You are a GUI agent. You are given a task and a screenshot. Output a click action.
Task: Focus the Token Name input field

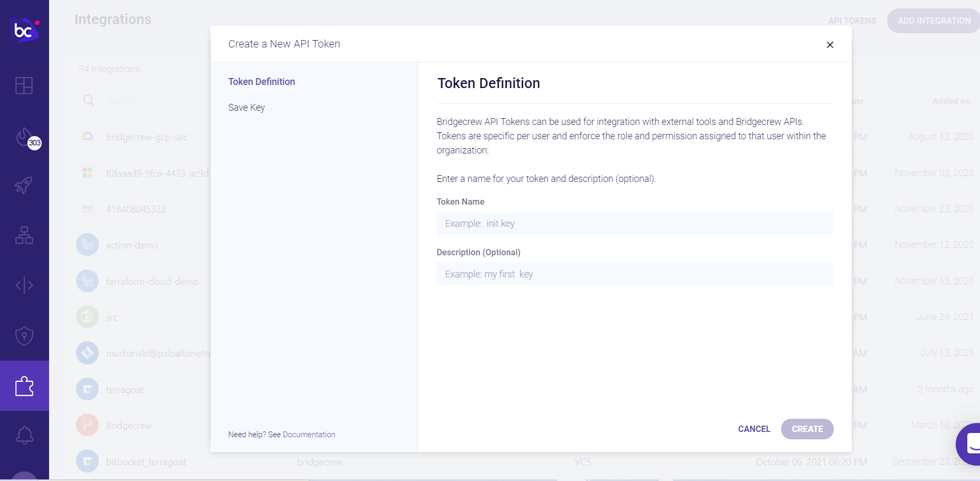coord(635,224)
